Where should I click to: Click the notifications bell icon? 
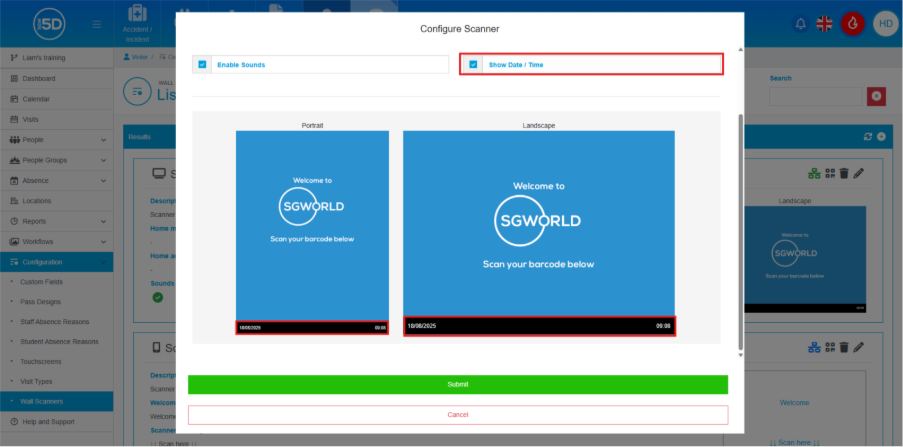799,23
